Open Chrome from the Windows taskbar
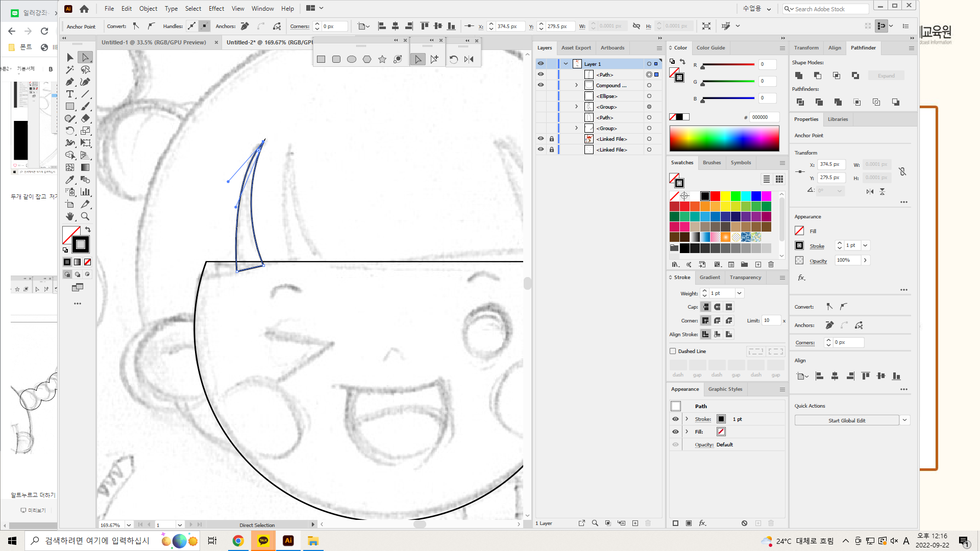The image size is (980, 551). point(238,541)
